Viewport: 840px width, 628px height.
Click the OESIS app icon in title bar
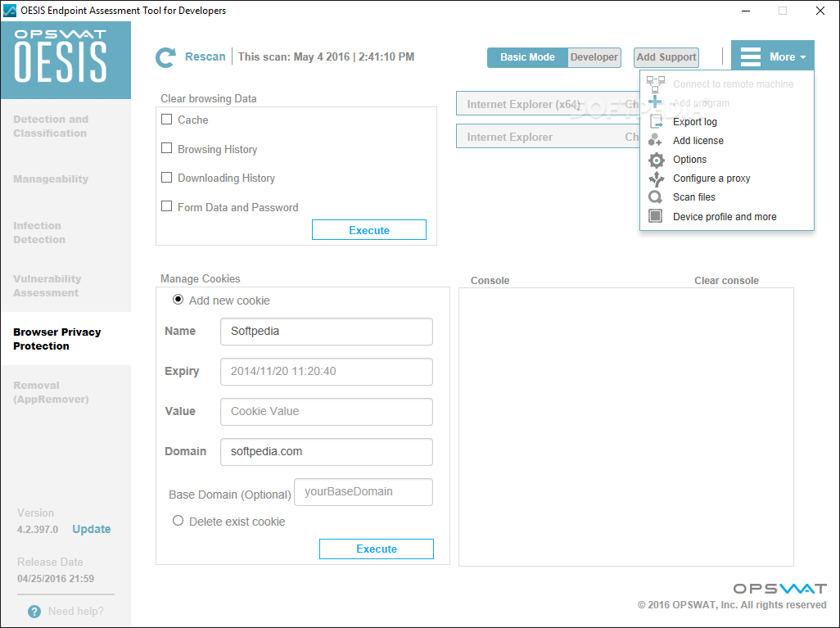[x=10, y=10]
